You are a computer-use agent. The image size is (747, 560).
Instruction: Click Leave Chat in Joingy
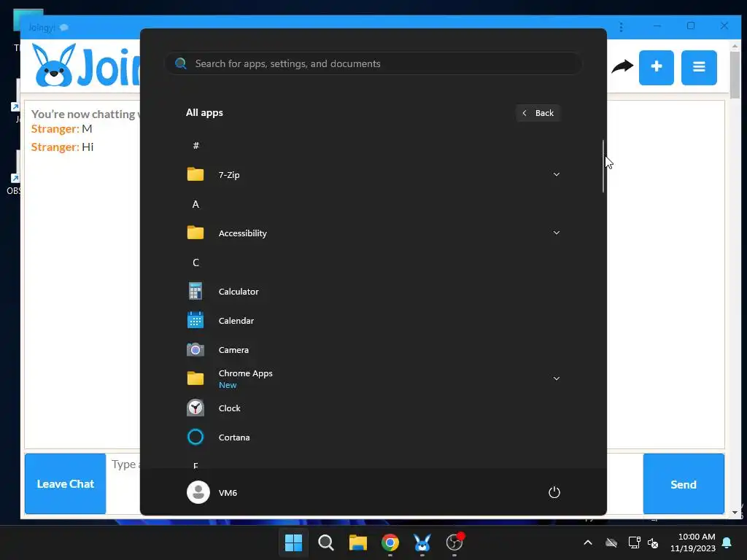coord(65,484)
